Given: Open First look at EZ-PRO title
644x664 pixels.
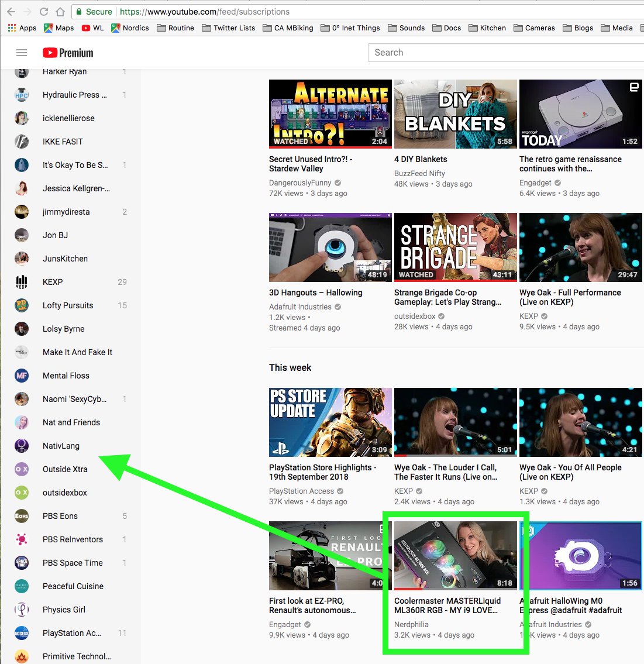Looking at the screenshot, I should click(312, 605).
